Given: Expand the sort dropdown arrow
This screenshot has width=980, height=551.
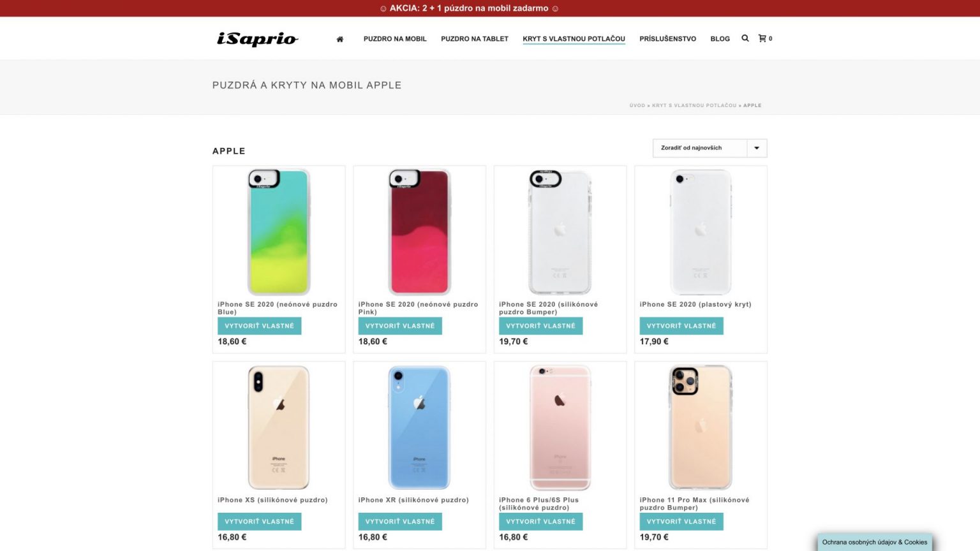Looking at the screenshot, I should tap(757, 148).
